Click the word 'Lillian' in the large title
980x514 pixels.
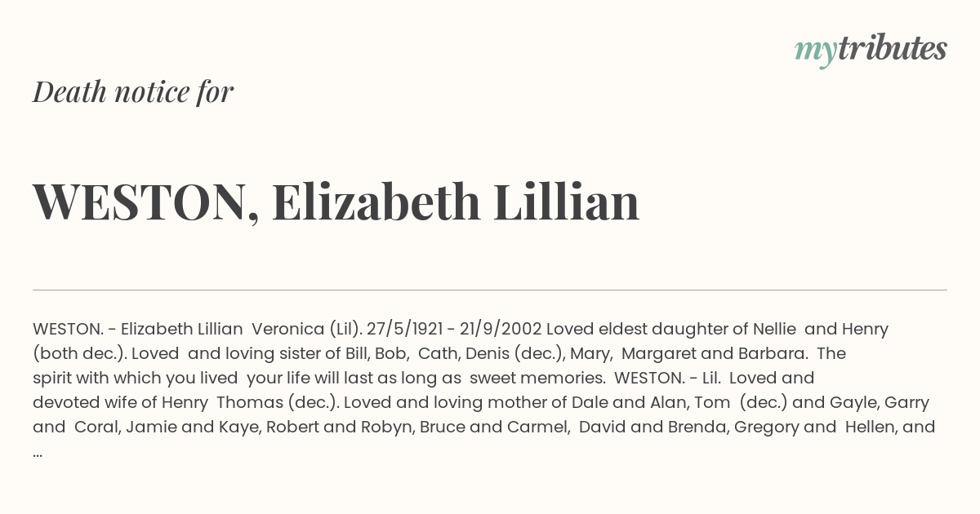click(x=566, y=201)
